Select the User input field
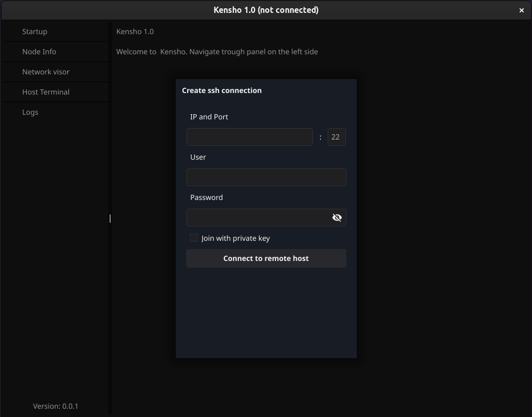The height and width of the screenshot is (417, 532). point(266,177)
